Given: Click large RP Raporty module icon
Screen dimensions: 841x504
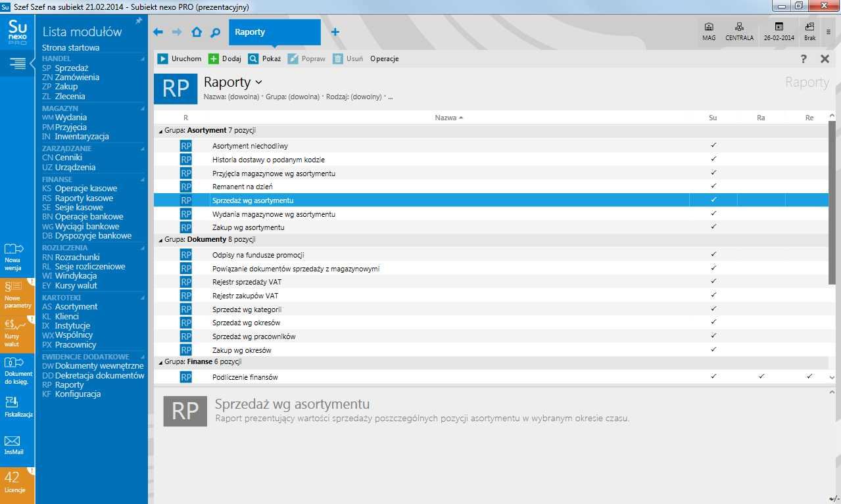Looking at the screenshot, I should click(x=176, y=89).
